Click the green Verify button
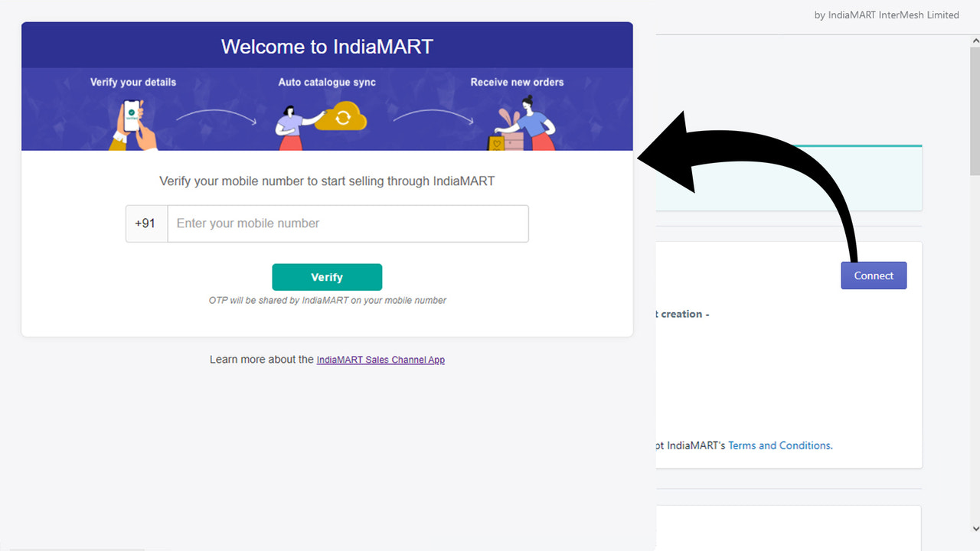Image resolution: width=980 pixels, height=551 pixels. (327, 277)
